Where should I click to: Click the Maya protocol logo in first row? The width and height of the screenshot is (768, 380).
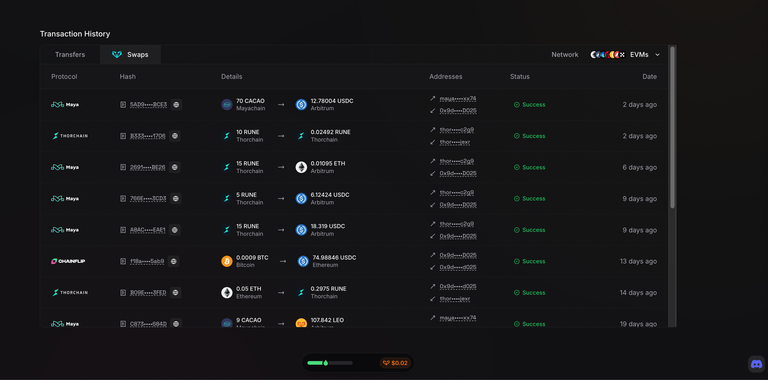(65, 104)
